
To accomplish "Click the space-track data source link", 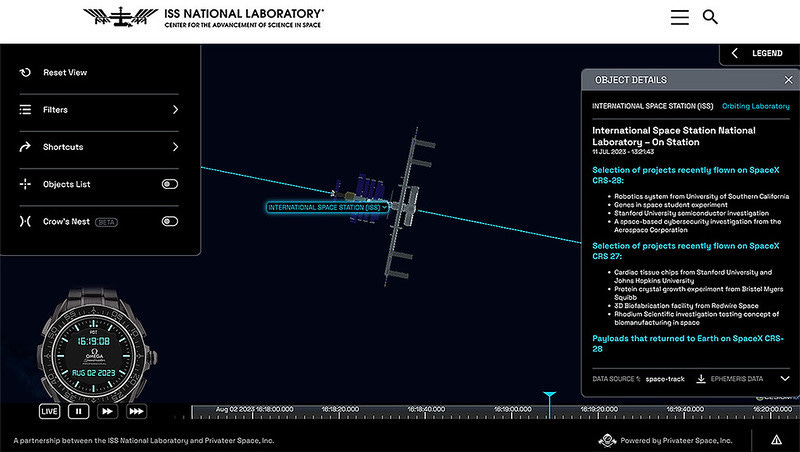I will tap(665, 379).
